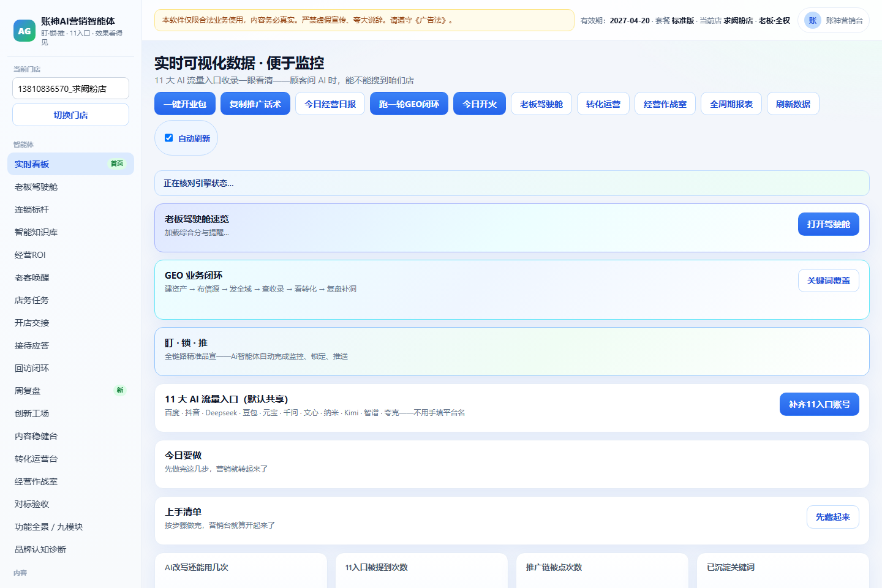Open the 账神营销台 account avatar
The height and width of the screenshot is (588, 882).
pyautogui.click(x=813, y=20)
